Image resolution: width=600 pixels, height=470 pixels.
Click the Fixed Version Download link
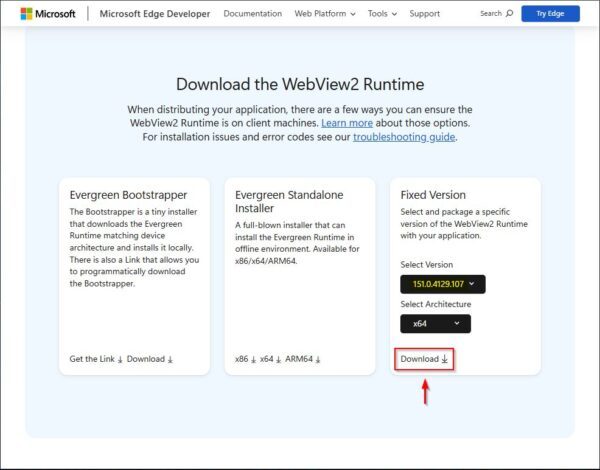click(424, 359)
